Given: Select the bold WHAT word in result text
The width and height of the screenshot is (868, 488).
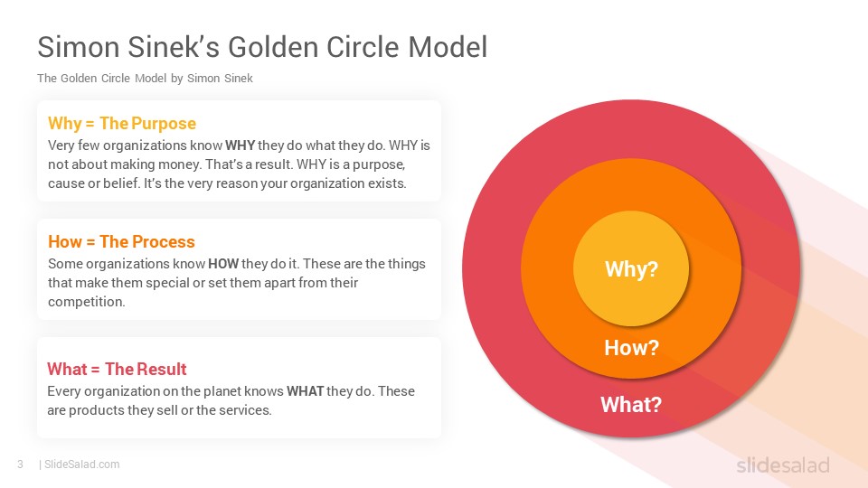Looking at the screenshot, I should (305, 391).
